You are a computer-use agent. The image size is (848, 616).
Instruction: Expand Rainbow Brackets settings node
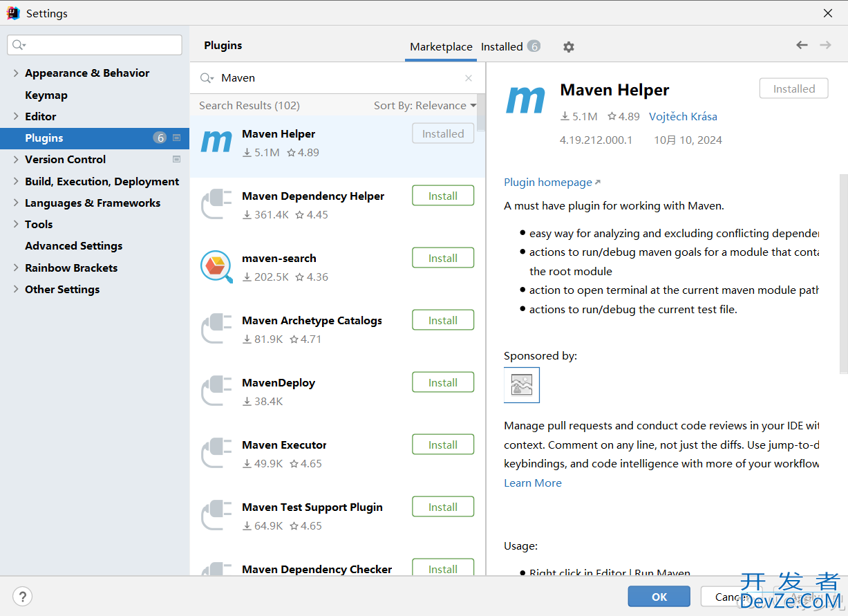tap(16, 268)
